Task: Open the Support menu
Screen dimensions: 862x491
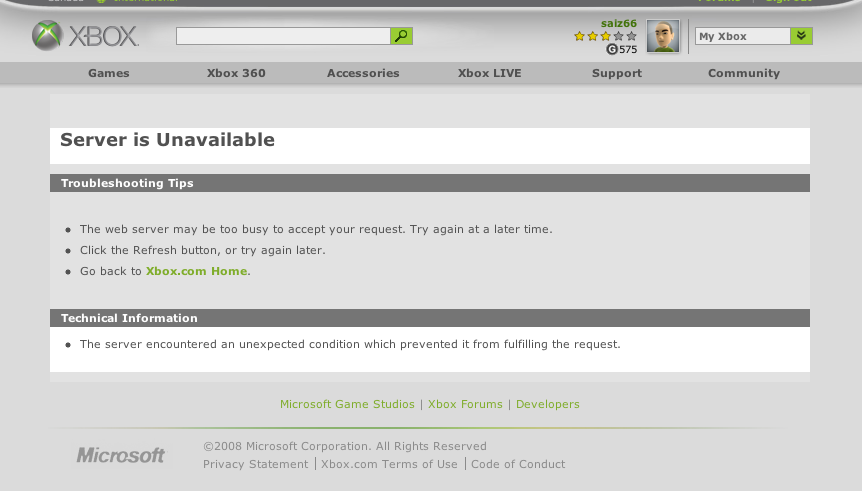Action: (616, 73)
